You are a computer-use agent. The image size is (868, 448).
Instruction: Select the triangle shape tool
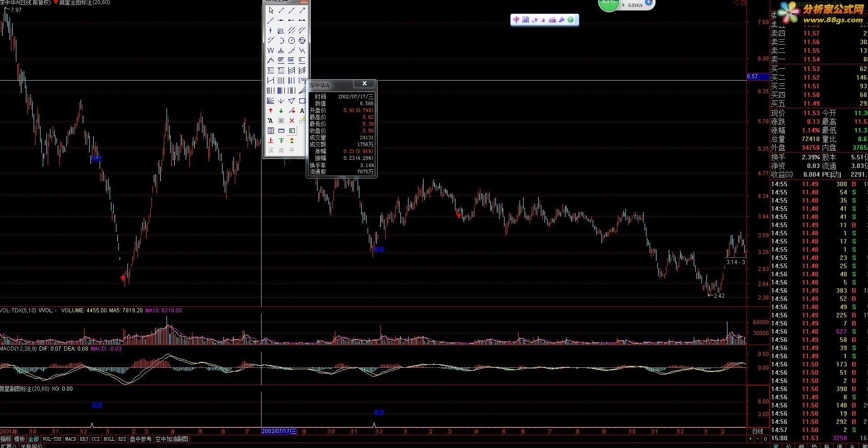pos(292,101)
